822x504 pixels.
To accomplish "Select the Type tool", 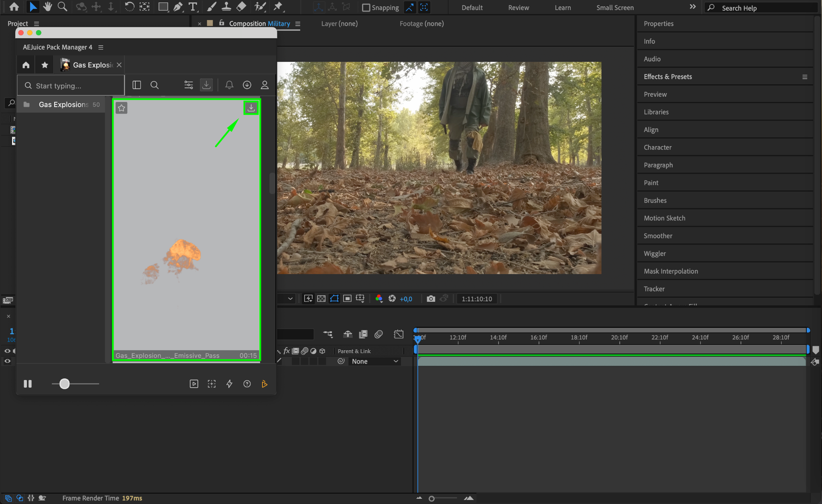I will (x=193, y=7).
